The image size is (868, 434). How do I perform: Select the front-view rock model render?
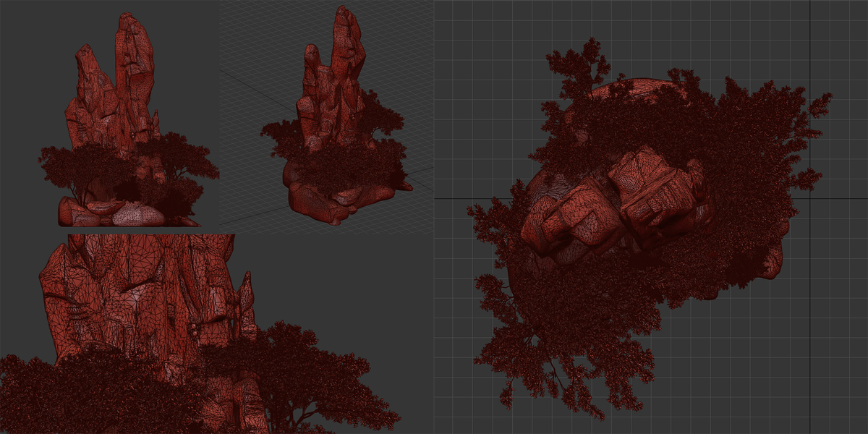pyautogui.click(x=129, y=119)
